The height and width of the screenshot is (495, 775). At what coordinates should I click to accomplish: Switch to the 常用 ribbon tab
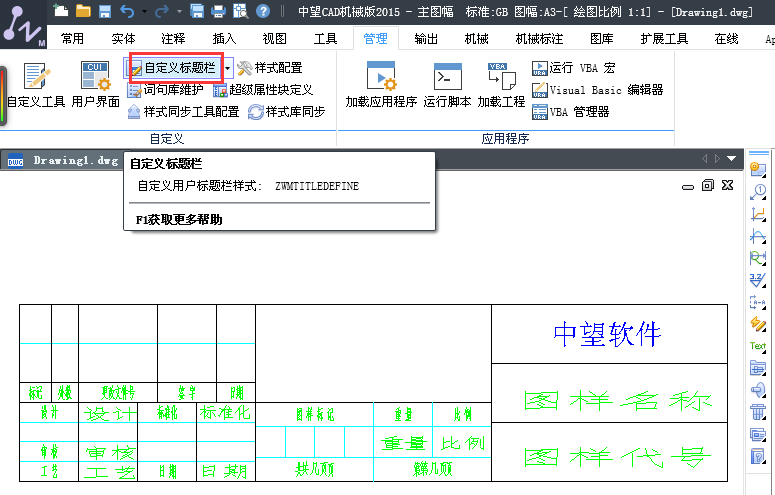(x=72, y=39)
